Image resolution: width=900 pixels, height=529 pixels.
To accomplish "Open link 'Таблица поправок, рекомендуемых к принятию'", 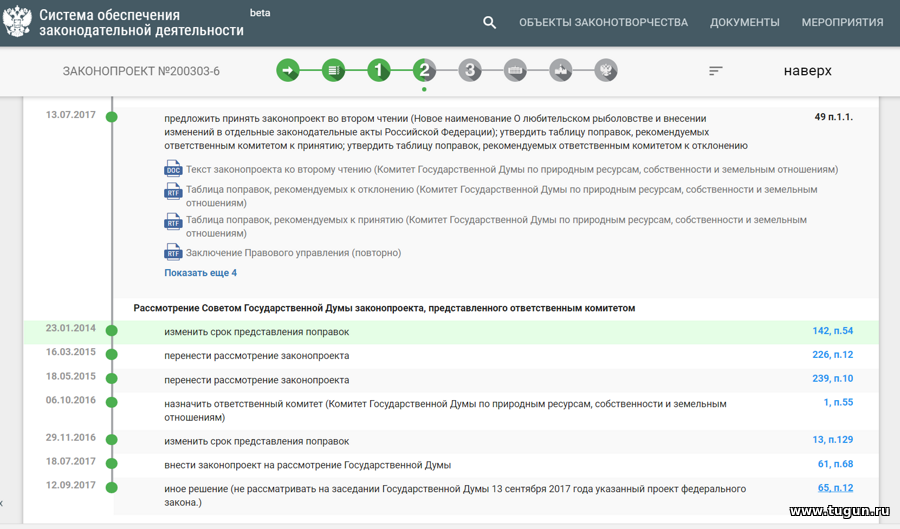I will pyautogui.click(x=496, y=227).
